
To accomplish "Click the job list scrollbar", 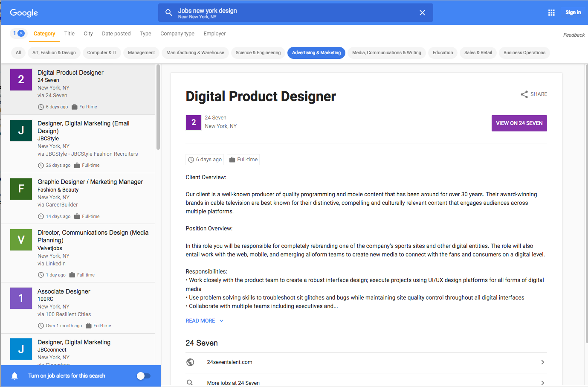I will tap(158, 107).
